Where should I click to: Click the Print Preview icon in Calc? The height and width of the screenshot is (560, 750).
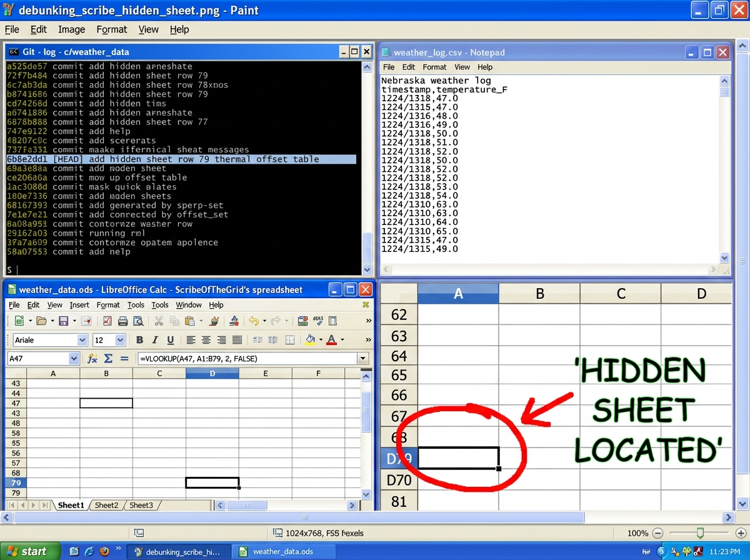click(x=138, y=321)
